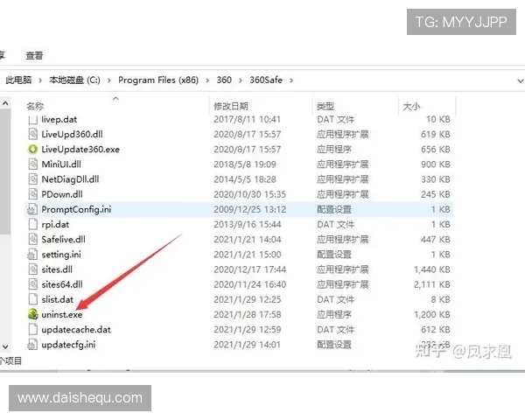The width and height of the screenshot is (525, 420).
Task: Select the livep.dat file icon
Action: coord(33,120)
